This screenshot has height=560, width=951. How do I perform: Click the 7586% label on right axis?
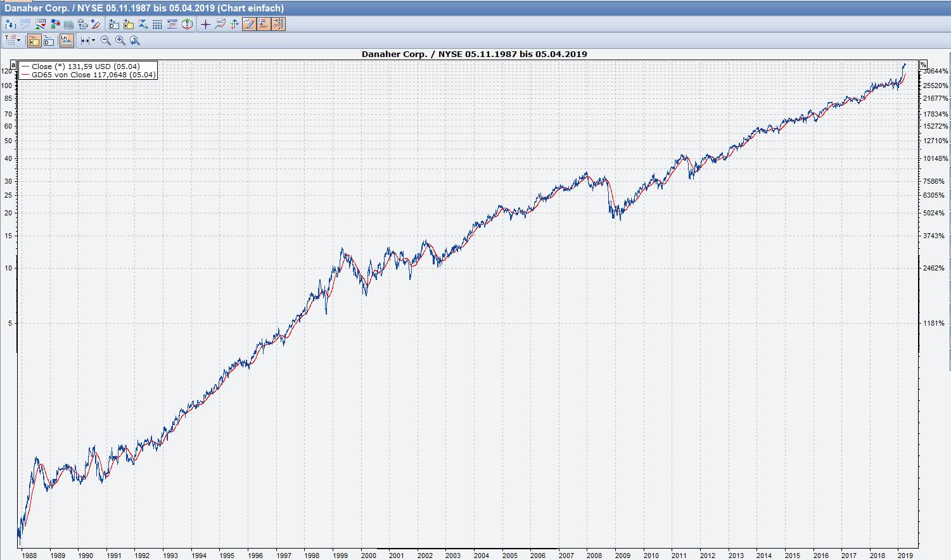point(934,181)
